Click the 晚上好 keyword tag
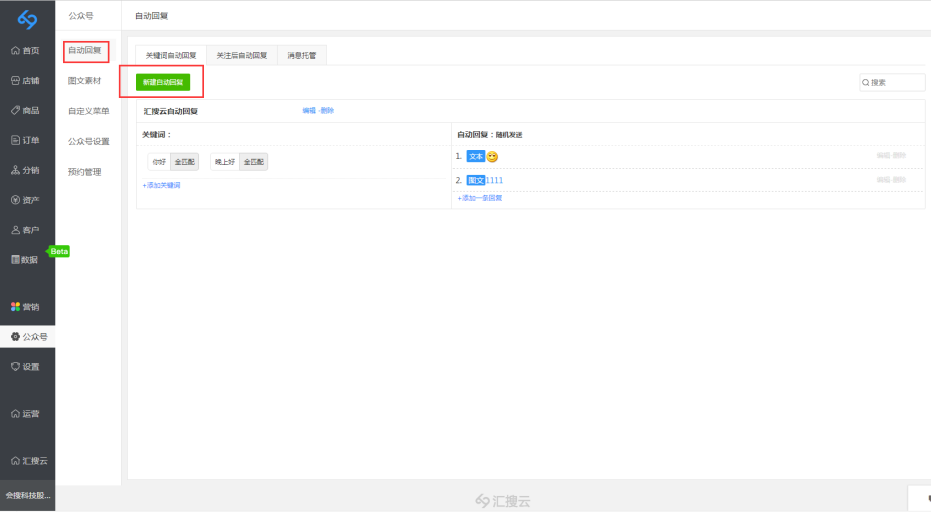931x512 pixels. coord(225,162)
